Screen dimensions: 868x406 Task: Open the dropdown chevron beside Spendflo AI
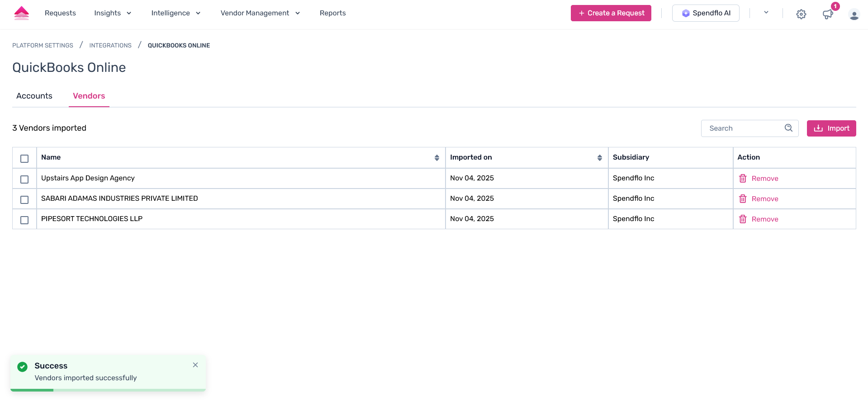766,13
